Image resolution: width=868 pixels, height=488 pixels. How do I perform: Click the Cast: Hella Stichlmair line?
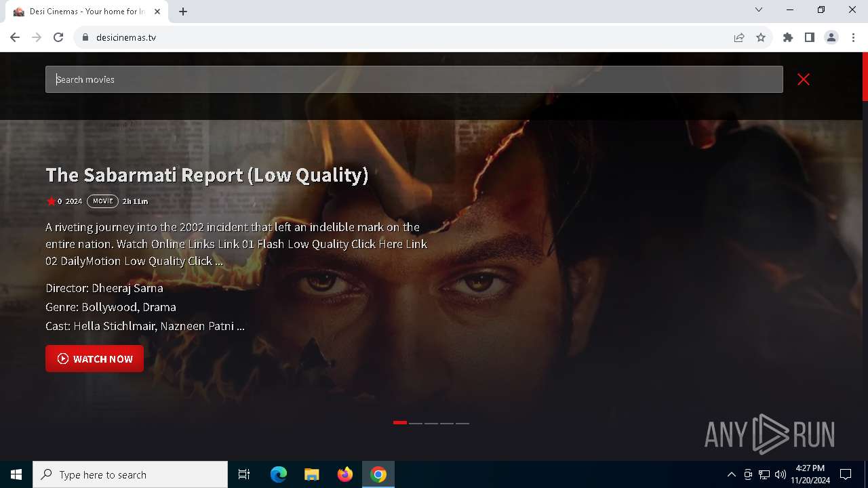coord(145,326)
